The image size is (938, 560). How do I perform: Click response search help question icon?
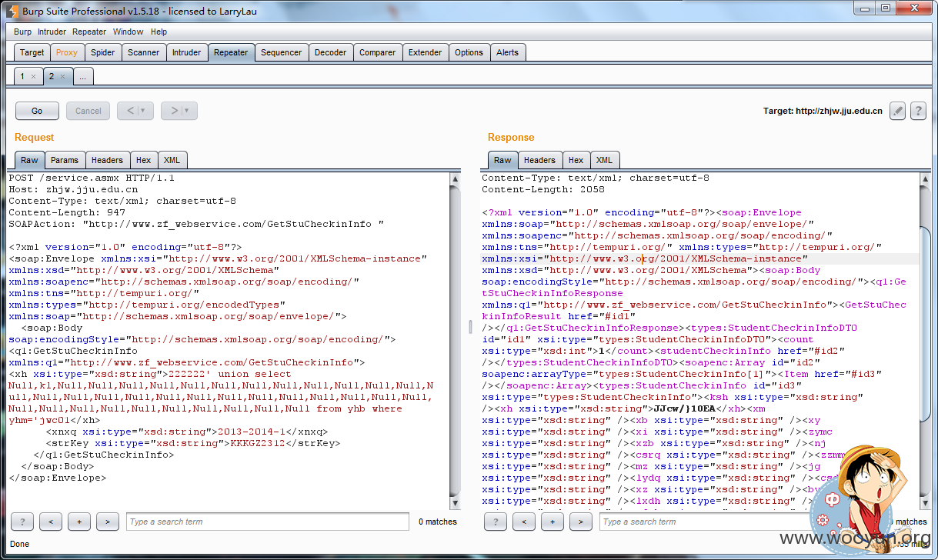[x=496, y=522]
